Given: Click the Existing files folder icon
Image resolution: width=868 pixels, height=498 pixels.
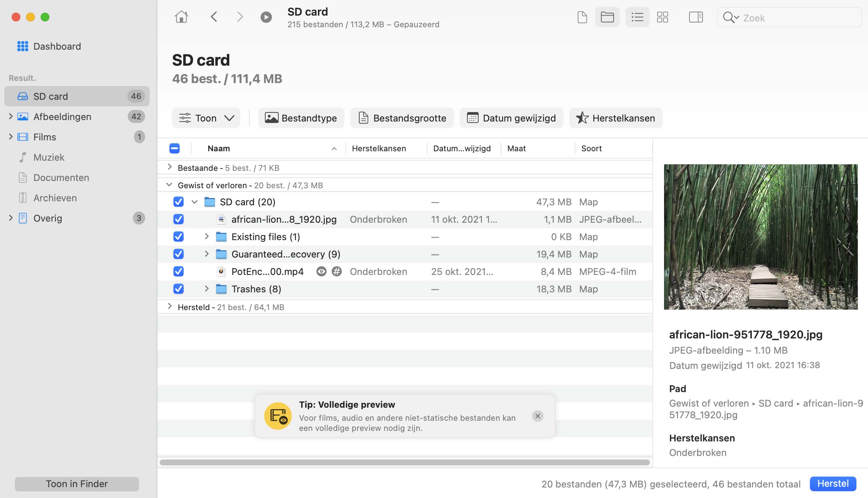Looking at the screenshot, I should tap(221, 236).
